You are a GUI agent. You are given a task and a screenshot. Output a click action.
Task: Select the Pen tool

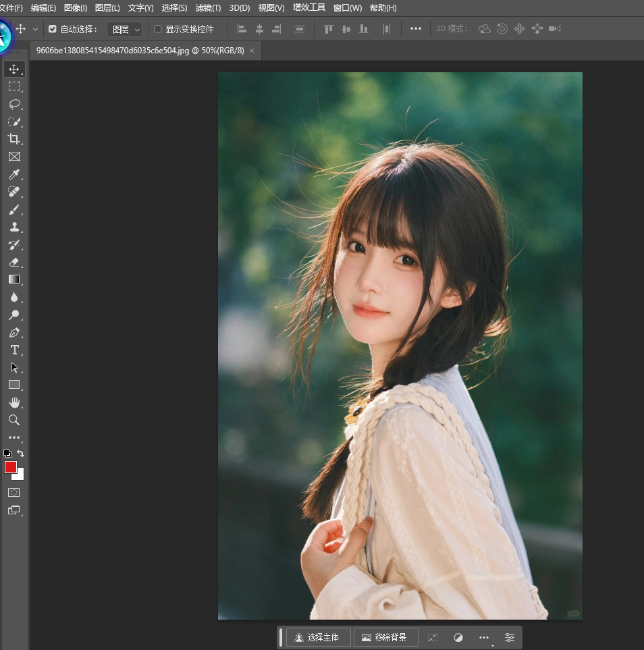click(14, 333)
